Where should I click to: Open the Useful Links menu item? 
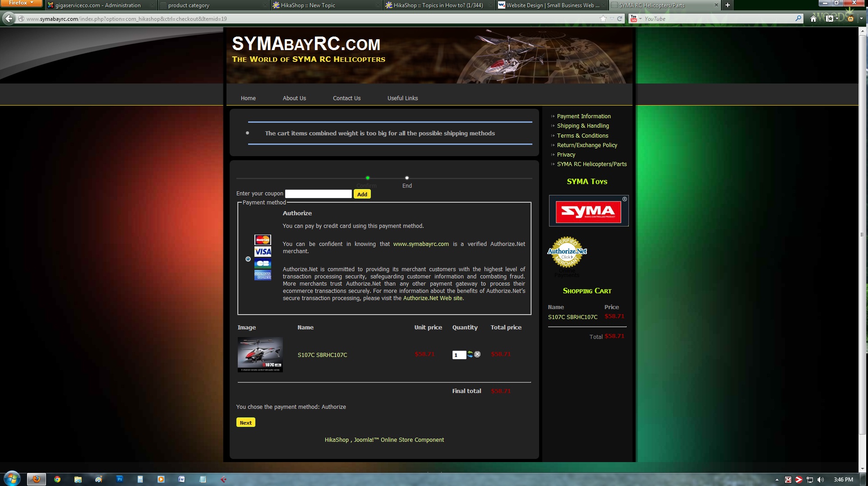tap(402, 98)
